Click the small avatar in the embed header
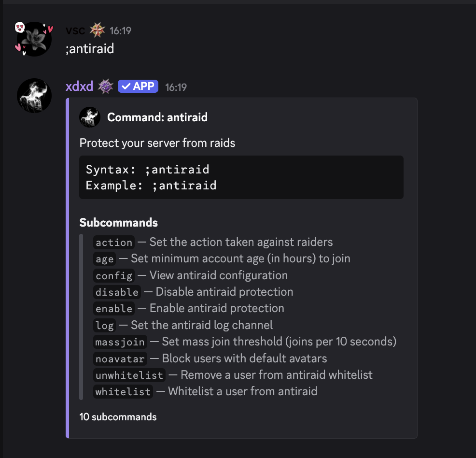 click(x=90, y=117)
